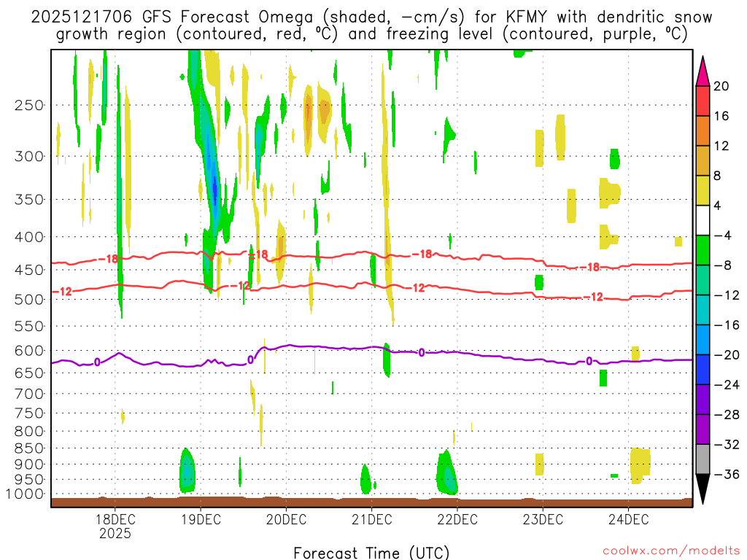
Task: Click the colorbar value label 20
Action: point(721,86)
